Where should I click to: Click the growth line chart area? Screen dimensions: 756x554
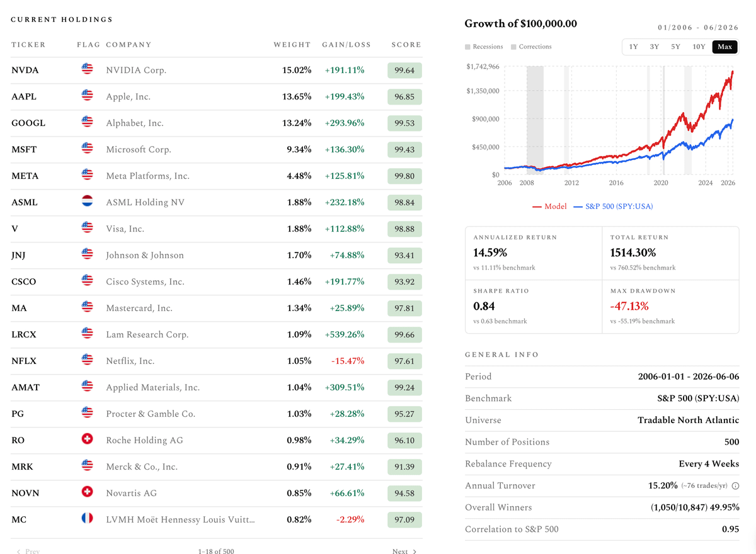point(619,120)
